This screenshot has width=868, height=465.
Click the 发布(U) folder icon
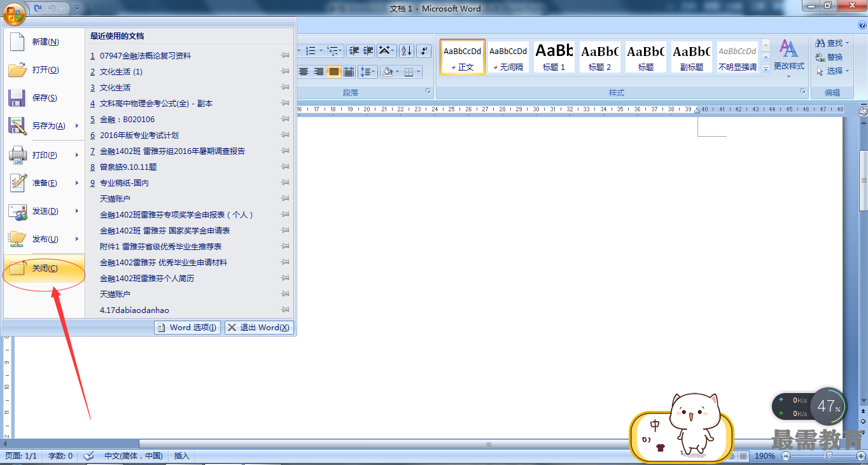coord(17,239)
